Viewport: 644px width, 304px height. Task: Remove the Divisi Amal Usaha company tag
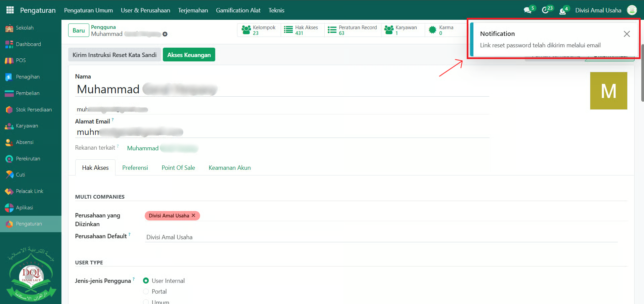click(193, 215)
